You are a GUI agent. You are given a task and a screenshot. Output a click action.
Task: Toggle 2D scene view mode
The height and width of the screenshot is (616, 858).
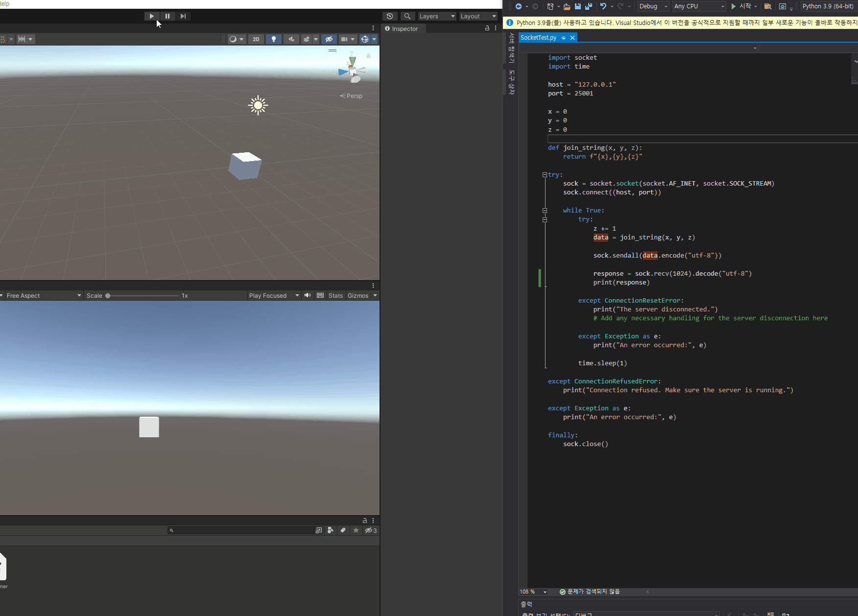256,39
